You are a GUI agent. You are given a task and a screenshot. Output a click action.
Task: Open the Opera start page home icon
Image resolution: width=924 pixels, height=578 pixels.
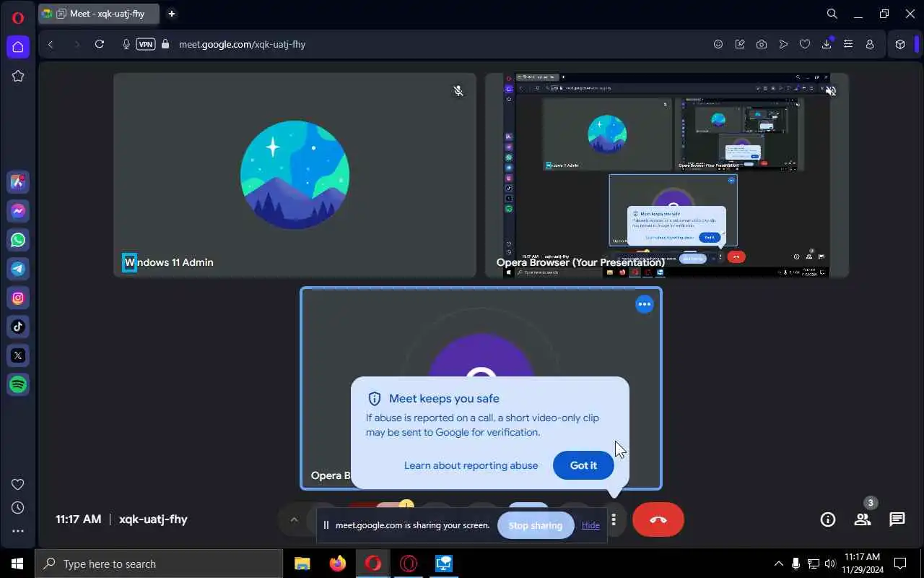tap(18, 47)
